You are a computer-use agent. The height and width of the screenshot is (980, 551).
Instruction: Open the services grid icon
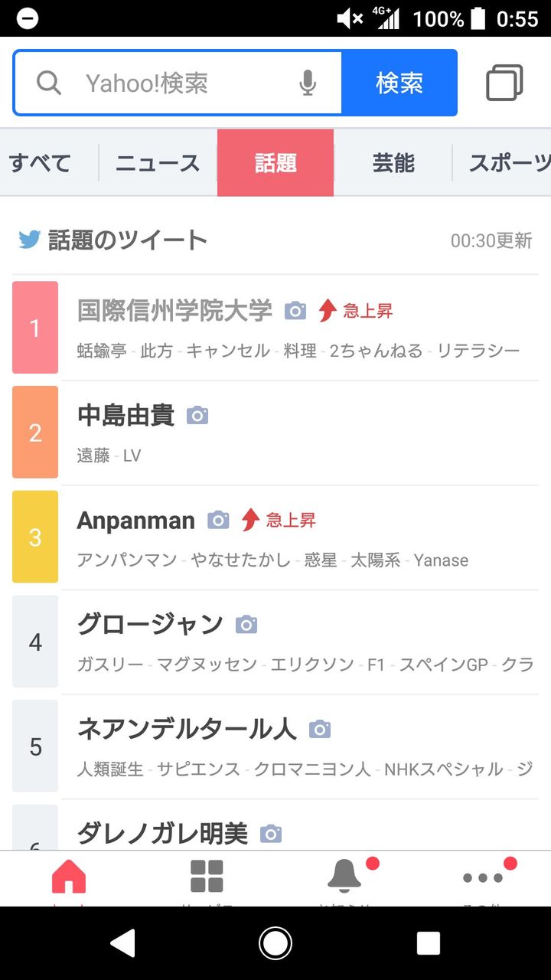(207, 877)
